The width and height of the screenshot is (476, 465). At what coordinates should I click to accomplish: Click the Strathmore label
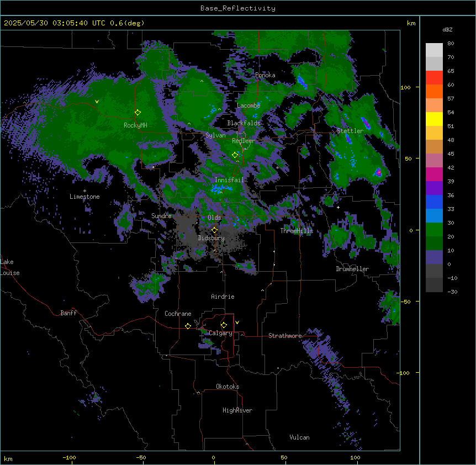(x=285, y=336)
